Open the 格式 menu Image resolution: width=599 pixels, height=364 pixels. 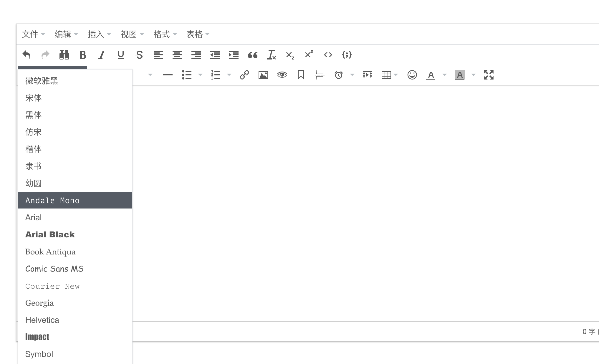165,34
